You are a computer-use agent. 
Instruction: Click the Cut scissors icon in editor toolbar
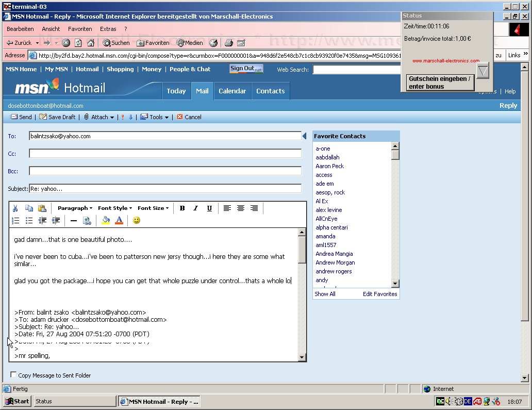point(15,208)
